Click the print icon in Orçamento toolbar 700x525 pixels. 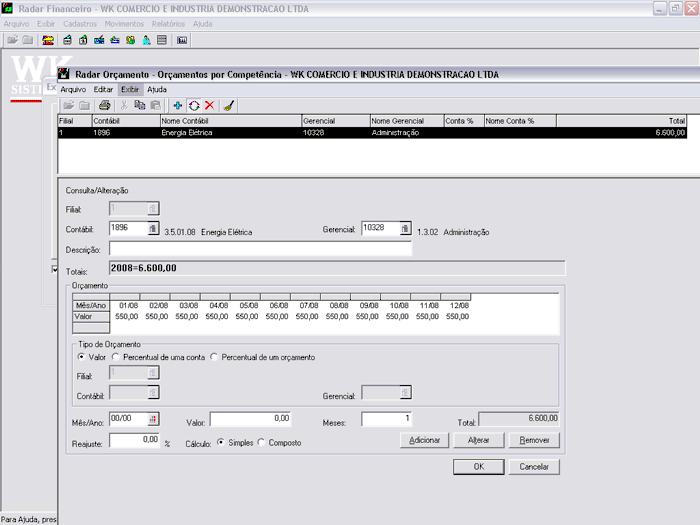tap(104, 105)
